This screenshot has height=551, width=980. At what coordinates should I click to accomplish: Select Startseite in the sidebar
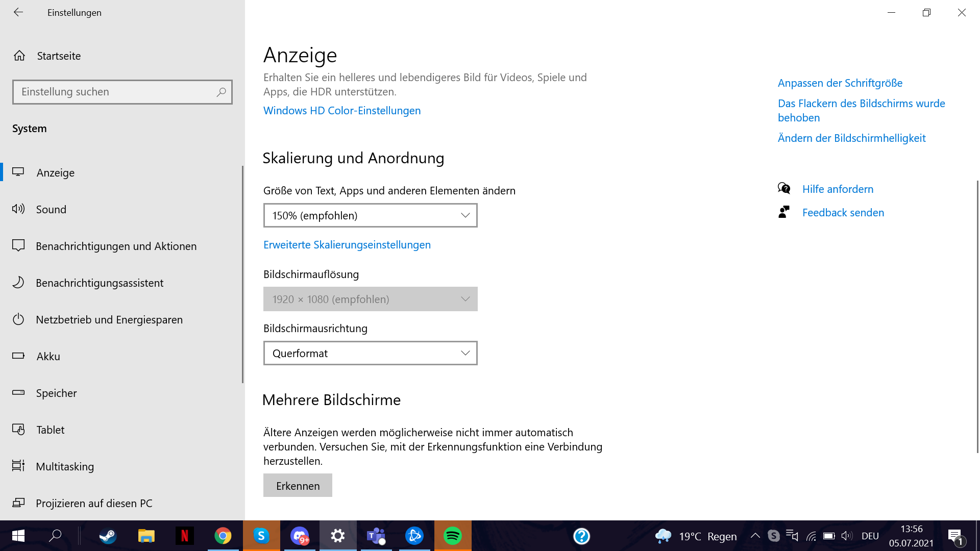coord(58,56)
